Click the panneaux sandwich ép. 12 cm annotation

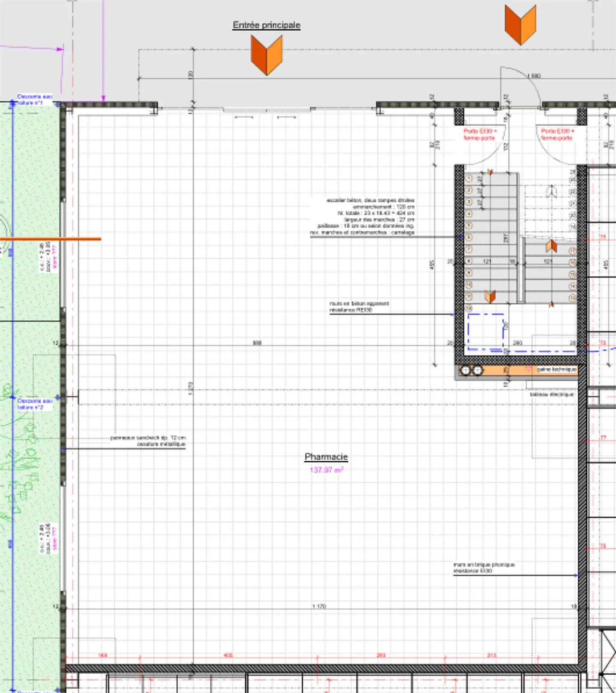pyautogui.click(x=148, y=441)
